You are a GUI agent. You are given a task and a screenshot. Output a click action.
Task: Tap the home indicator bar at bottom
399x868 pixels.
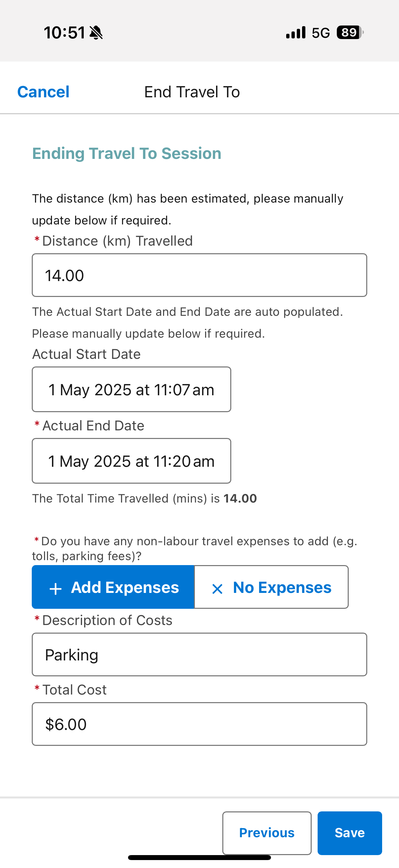tap(199, 857)
